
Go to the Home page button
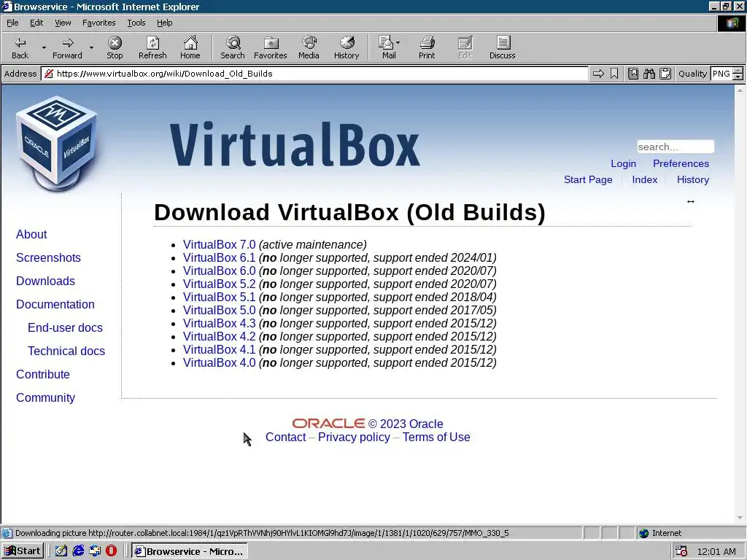pos(190,47)
